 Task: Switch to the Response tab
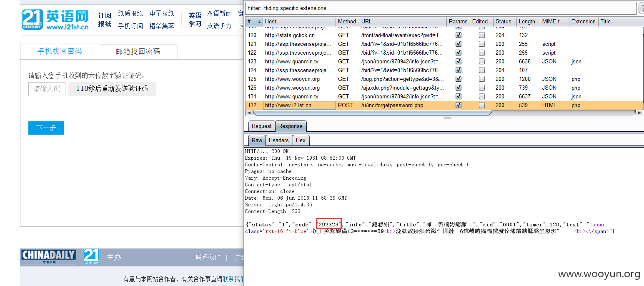(x=291, y=126)
